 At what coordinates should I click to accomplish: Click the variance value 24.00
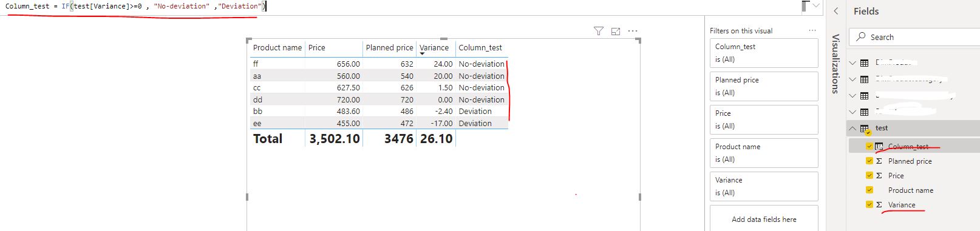[x=443, y=64]
